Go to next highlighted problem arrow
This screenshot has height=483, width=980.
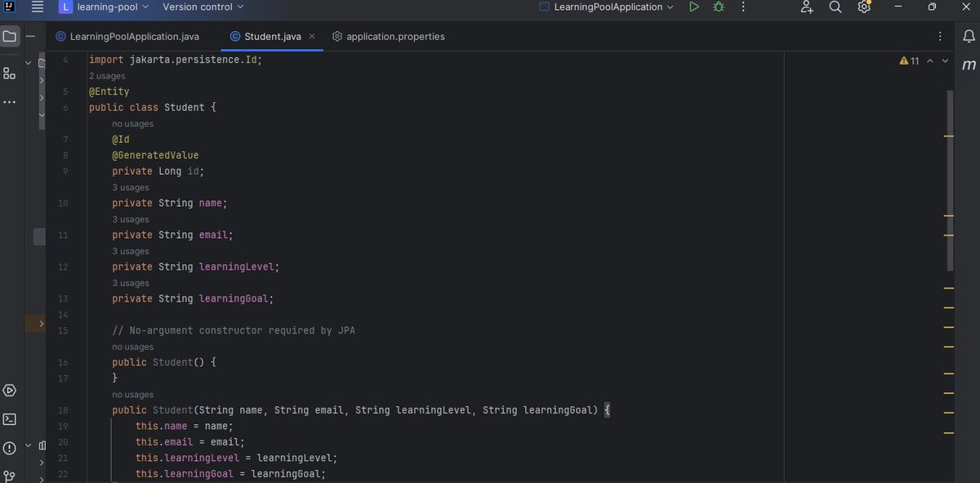coord(946,61)
